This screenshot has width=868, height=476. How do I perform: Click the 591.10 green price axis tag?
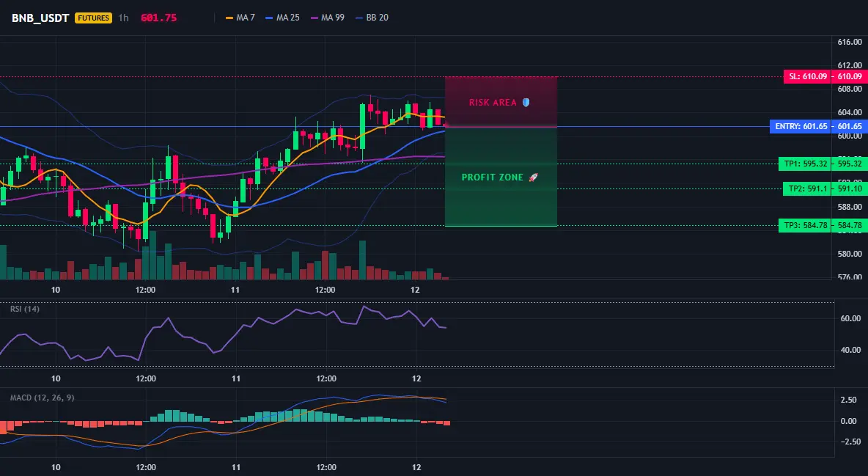[x=850, y=188]
